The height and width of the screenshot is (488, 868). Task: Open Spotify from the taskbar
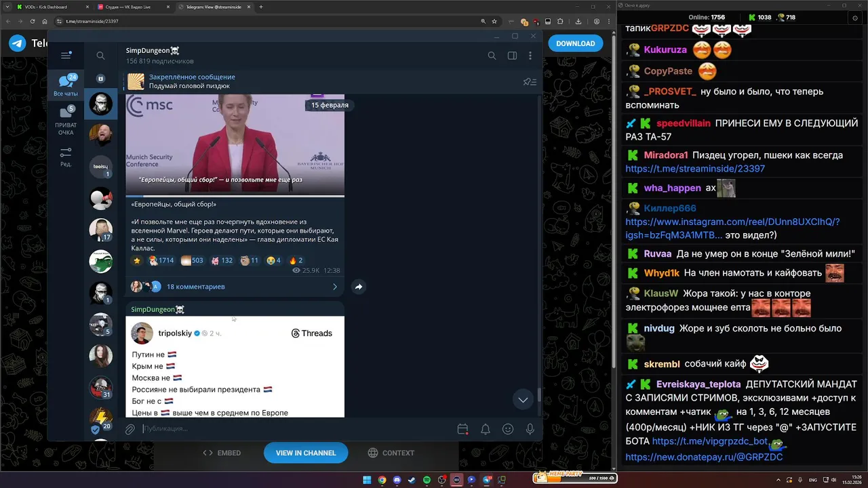click(427, 480)
